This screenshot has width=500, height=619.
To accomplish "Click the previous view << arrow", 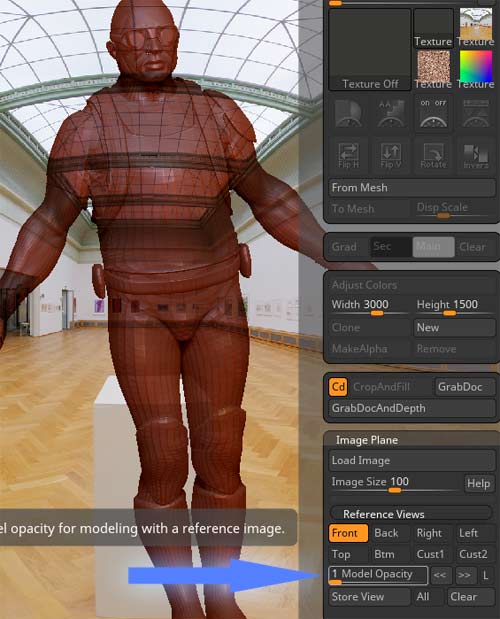I will tap(440, 575).
